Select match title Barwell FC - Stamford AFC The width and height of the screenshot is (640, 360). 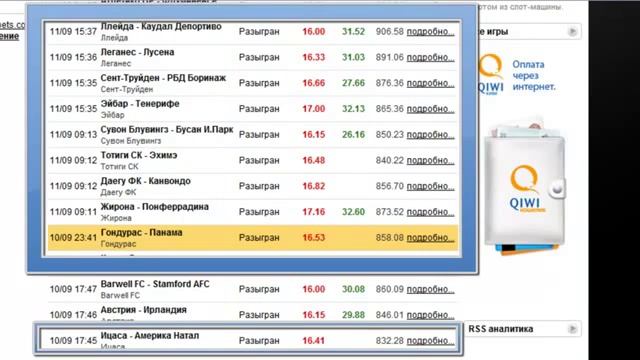[155, 284]
